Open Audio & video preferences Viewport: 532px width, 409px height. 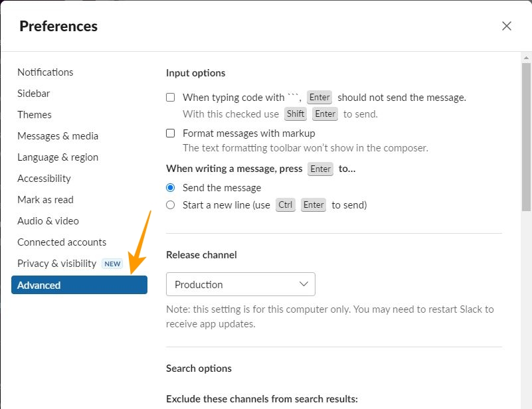pyautogui.click(x=48, y=221)
